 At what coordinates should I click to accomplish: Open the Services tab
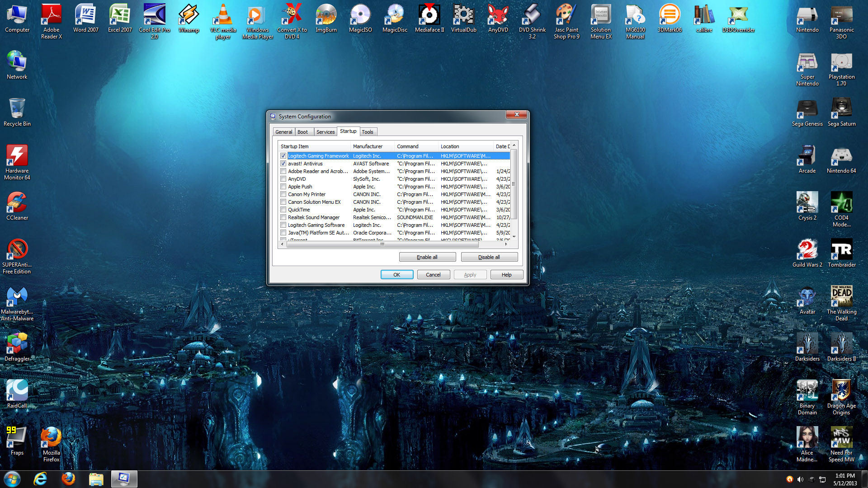tap(325, 132)
